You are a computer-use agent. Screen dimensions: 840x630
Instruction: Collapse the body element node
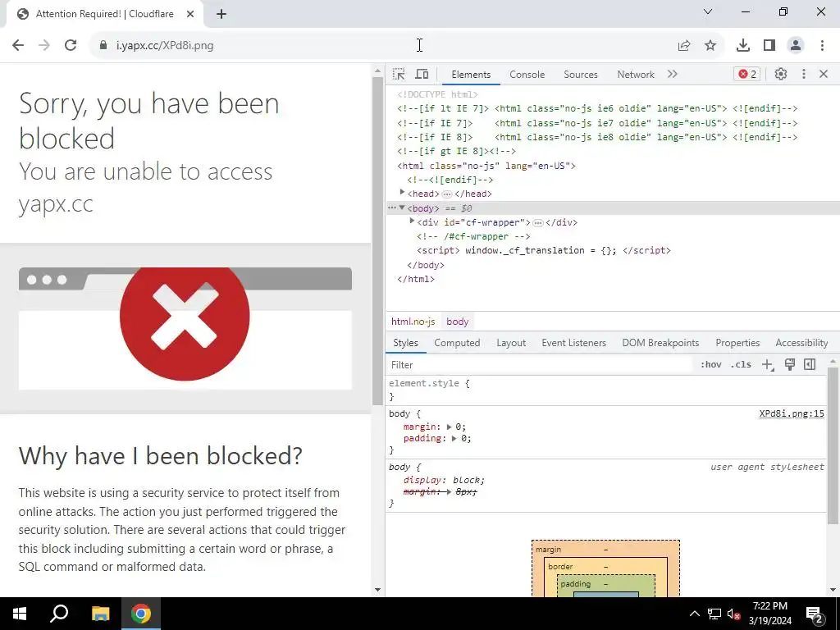(402, 208)
